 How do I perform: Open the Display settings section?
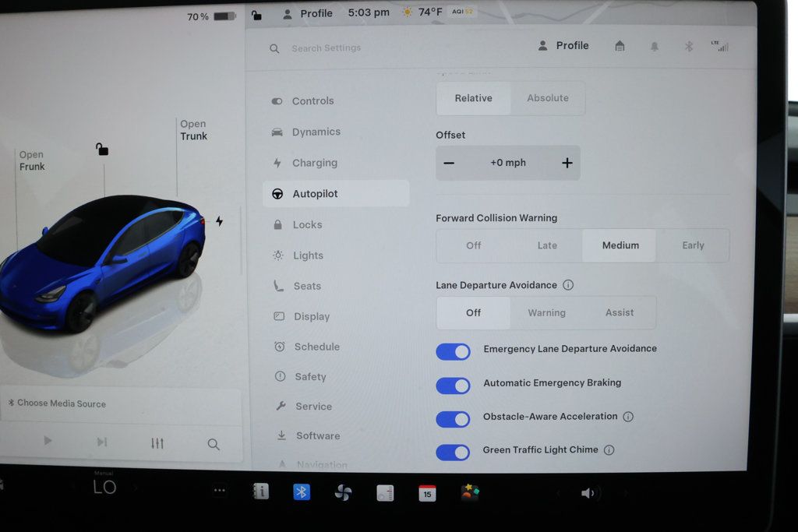pyautogui.click(x=336, y=316)
